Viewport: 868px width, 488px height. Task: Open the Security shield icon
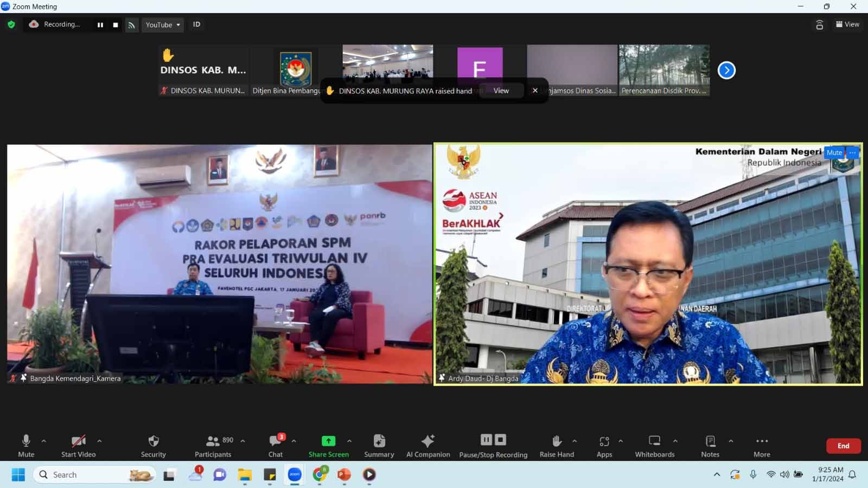[x=154, y=441]
